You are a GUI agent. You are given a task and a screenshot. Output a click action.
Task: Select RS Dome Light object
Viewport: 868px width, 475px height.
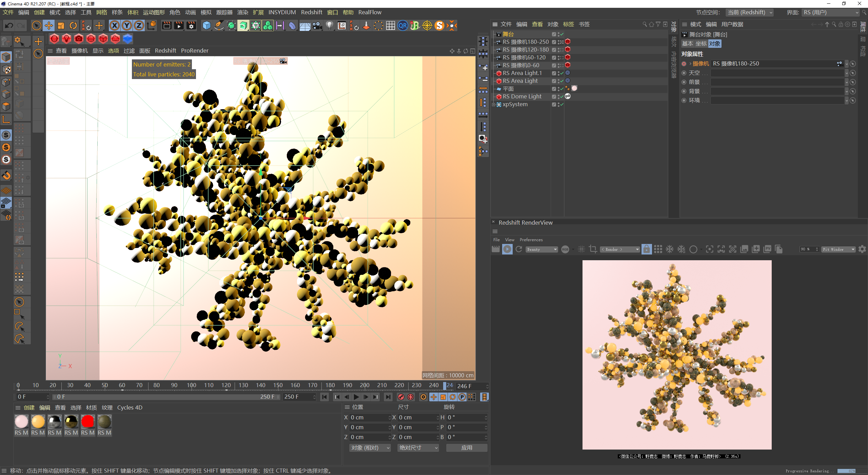522,96
